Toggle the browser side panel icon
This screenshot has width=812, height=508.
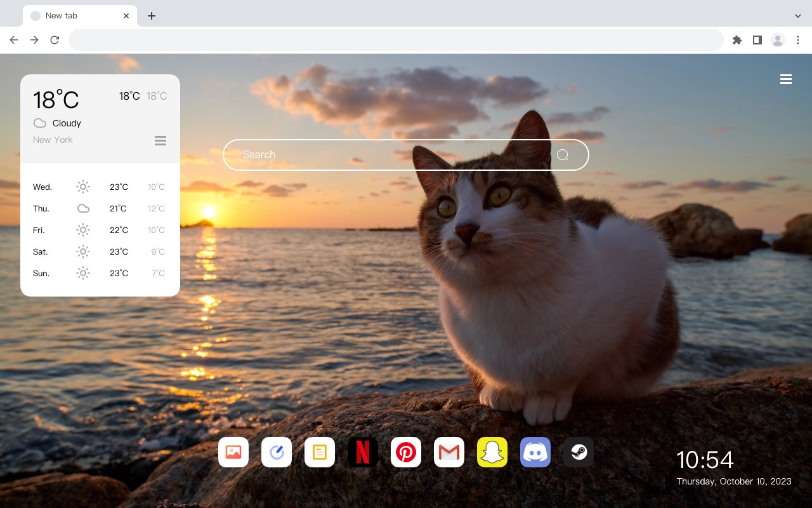[757, 40]
